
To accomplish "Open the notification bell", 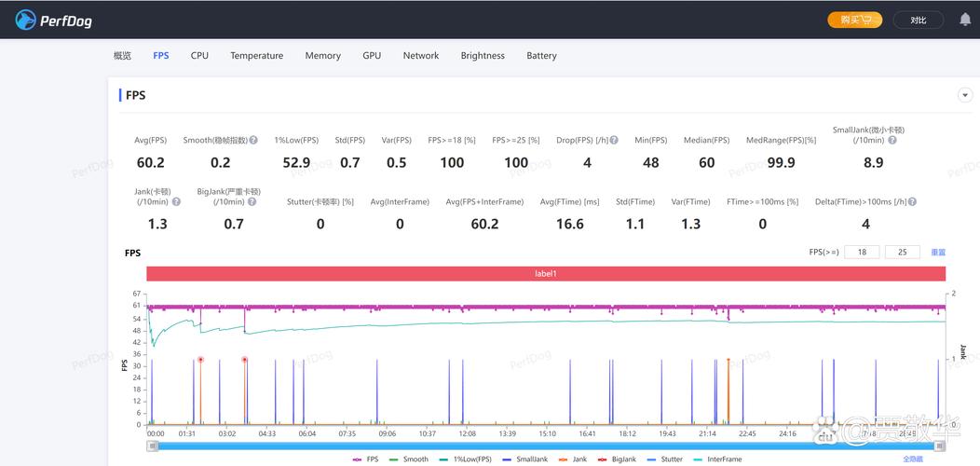I will click(x=965, y=20).
